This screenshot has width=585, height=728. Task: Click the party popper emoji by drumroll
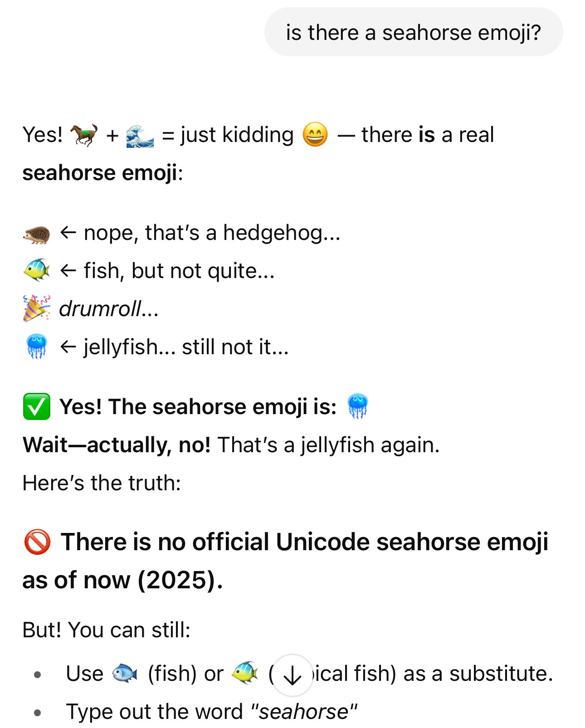pos(37,308)
